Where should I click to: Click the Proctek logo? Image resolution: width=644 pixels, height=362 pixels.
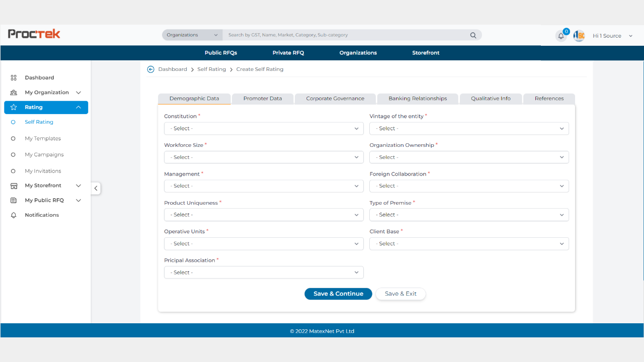coord(34,34)
